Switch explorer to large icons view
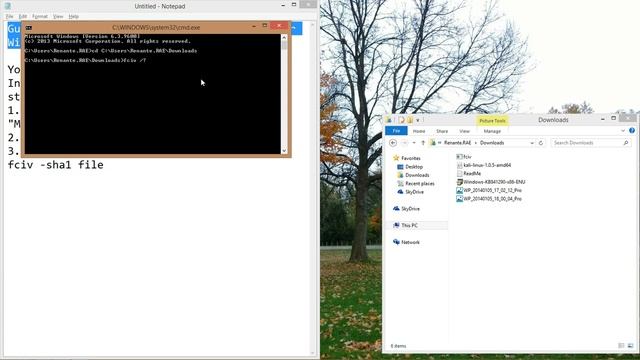Image resolution: width=640 pixels, height=360 pixels. click(631, 346)
